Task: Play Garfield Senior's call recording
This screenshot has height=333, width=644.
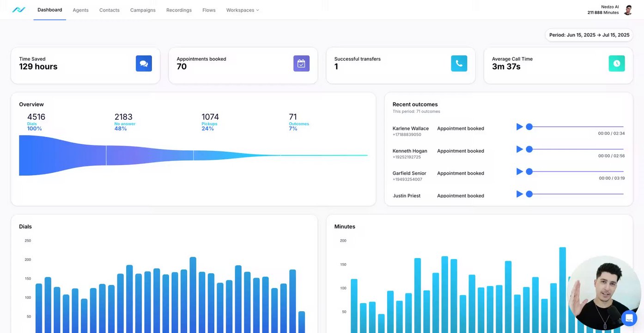Action: (x=520, y=172)
